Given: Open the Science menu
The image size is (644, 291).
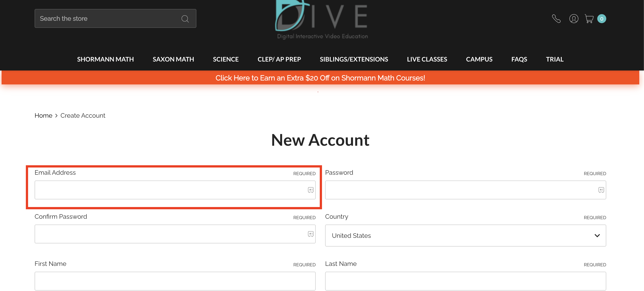Looking at the screenshot, I should point(226,59).
